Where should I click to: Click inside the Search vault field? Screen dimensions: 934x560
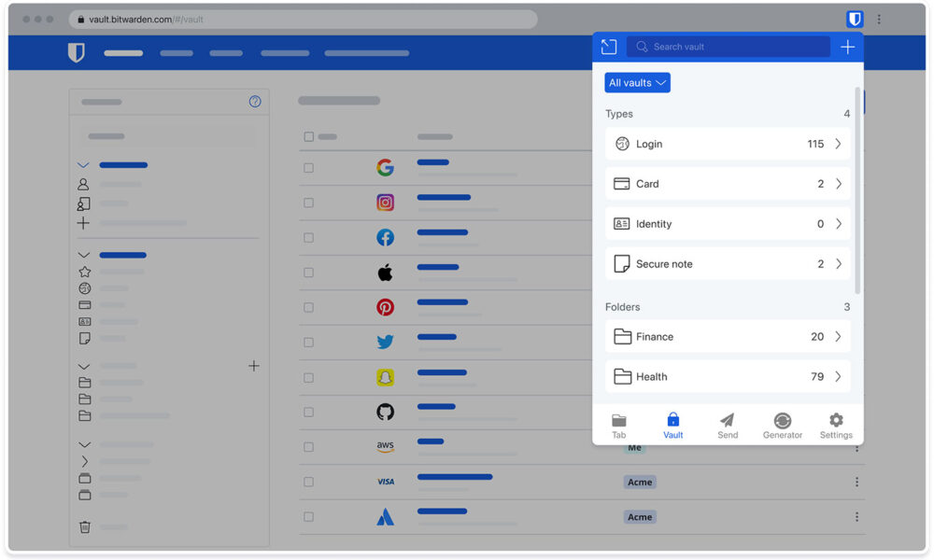pos(728,47)
